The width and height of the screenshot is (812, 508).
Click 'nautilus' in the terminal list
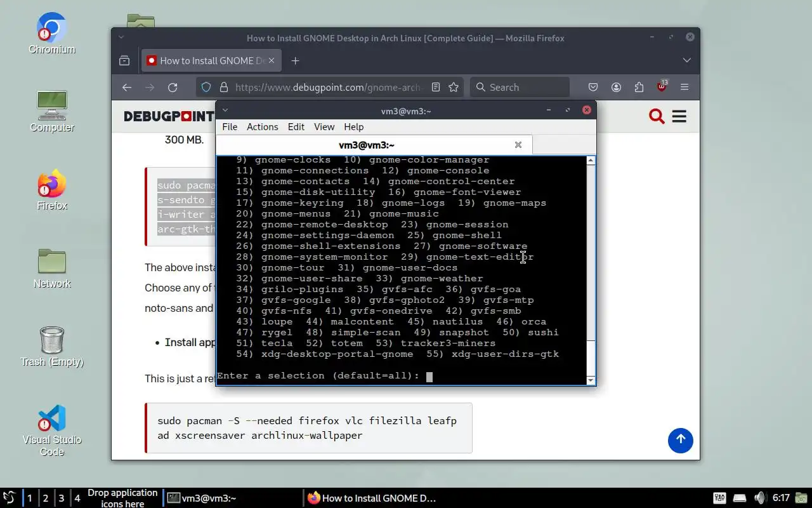point(457,321)
